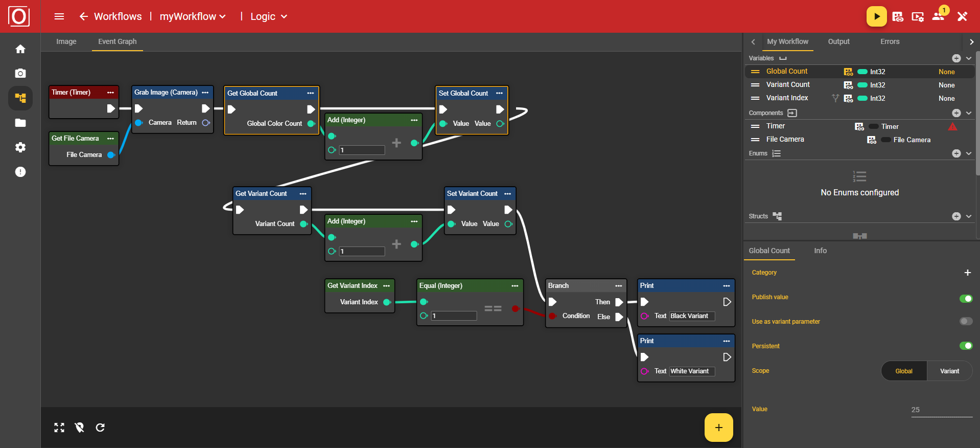Switch to the Image tab
Screen dimensions: 980x448
(66, 41)
